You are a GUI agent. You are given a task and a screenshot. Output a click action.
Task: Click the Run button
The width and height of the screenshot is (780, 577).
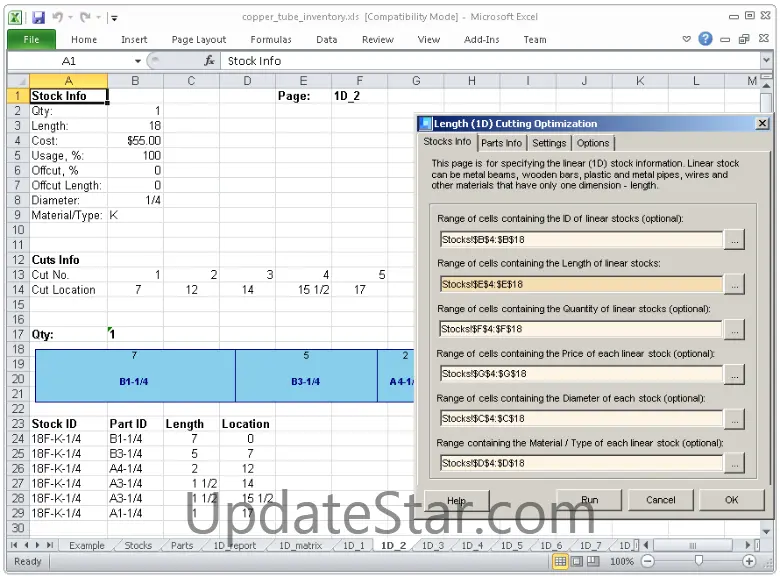pyautogui.click(x=589, y=500)
